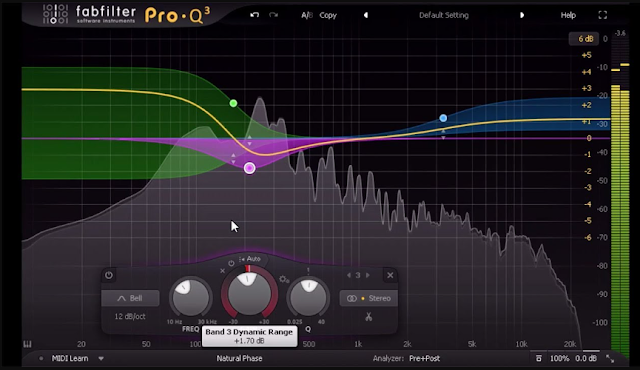Toggle MIDI Learn
The width and height of the screenshot is (640, 370).
point(70,358)
